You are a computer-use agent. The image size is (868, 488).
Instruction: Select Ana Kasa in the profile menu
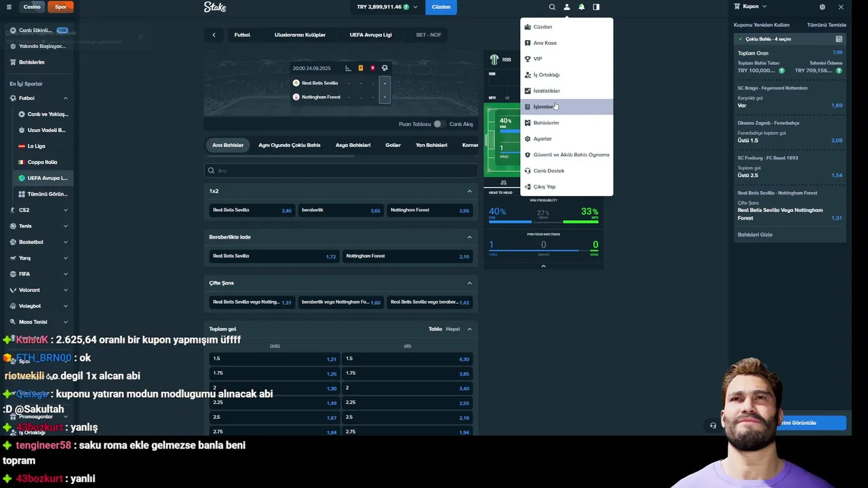click(x=566, y=43)
